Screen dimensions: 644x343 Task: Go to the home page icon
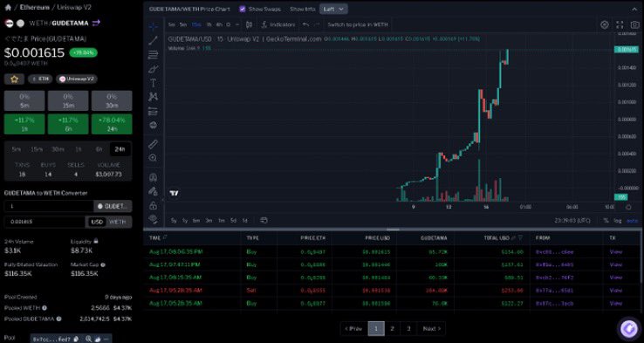8,7
